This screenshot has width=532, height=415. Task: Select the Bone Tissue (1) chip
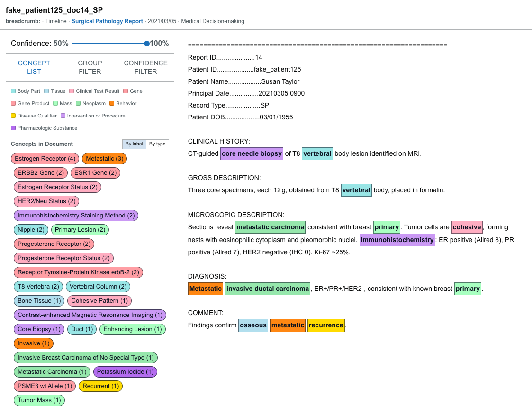(39, 301)
